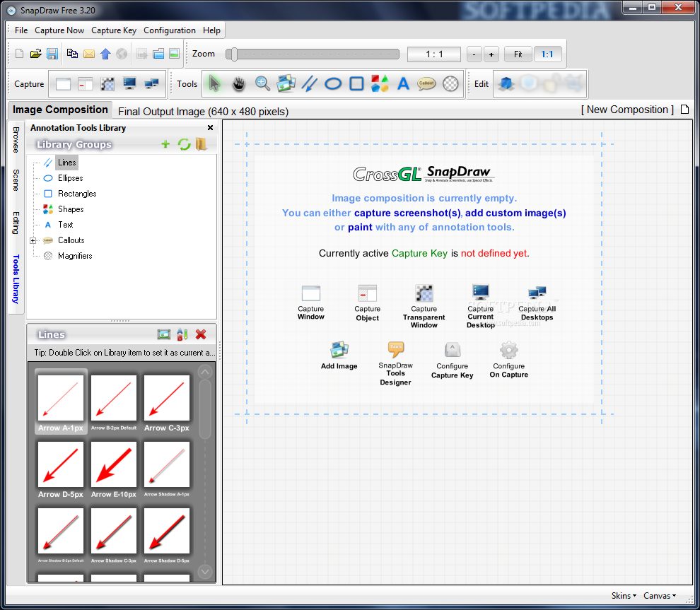This screenshot has width=700, height=610.
Task: Capture All Desktops toolbar icon
Action: [x=152, y=83]
